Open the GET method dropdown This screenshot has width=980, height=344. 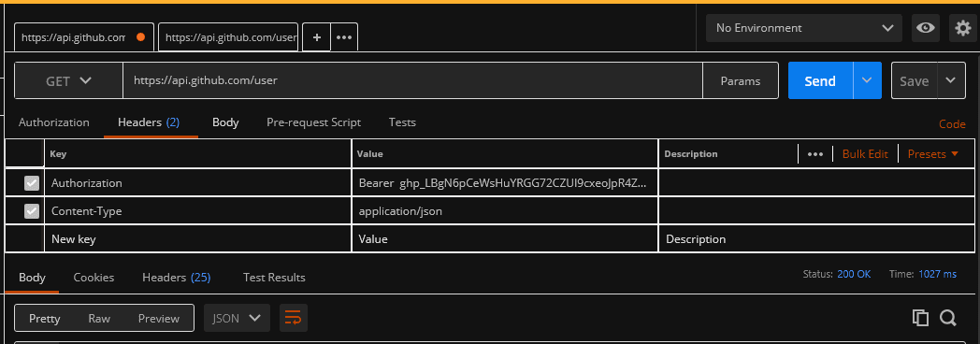coord(69,80)
